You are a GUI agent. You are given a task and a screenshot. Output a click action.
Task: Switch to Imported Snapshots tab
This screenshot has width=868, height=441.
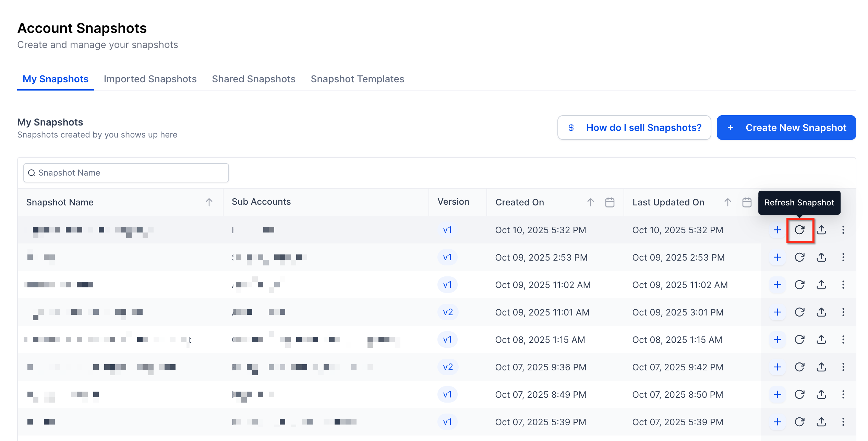[x=150, y=79]
